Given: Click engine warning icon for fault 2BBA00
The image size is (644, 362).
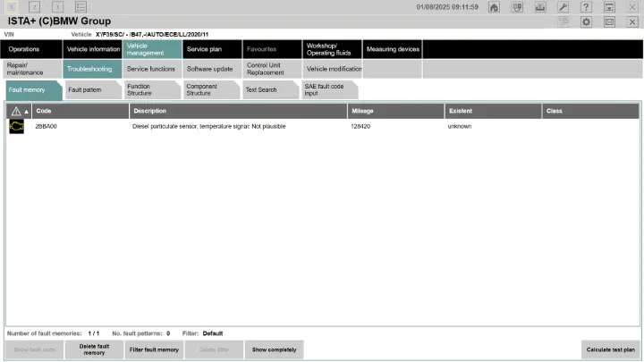Looking at the screenshot, I should [16, 126].
